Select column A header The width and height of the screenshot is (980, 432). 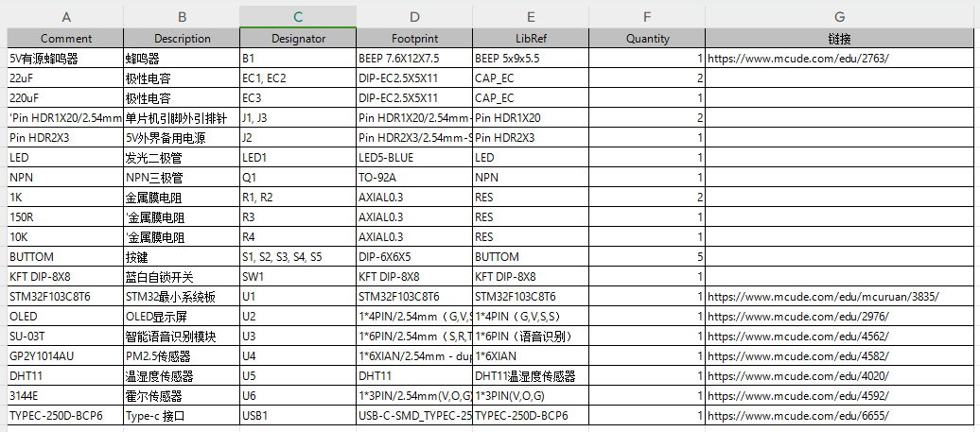point(65,17)
